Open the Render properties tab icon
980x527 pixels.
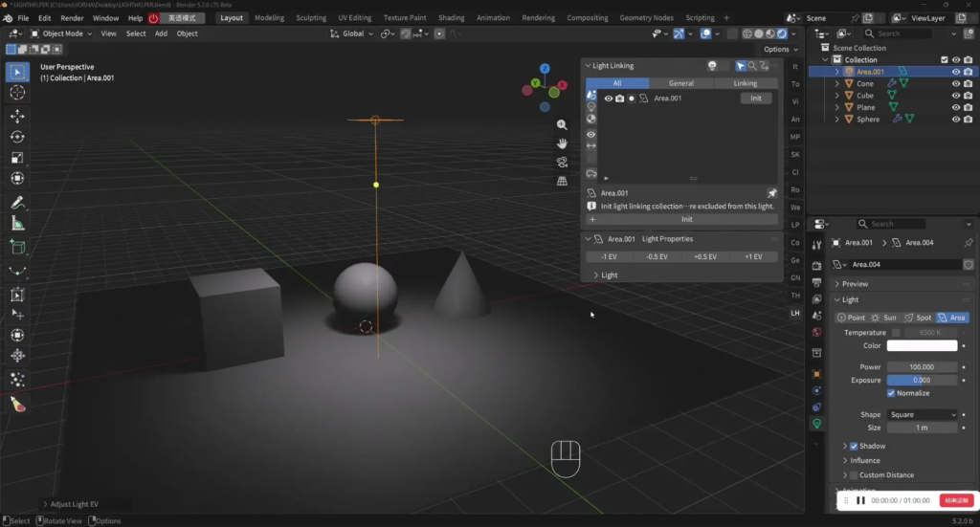coord(817,265)
